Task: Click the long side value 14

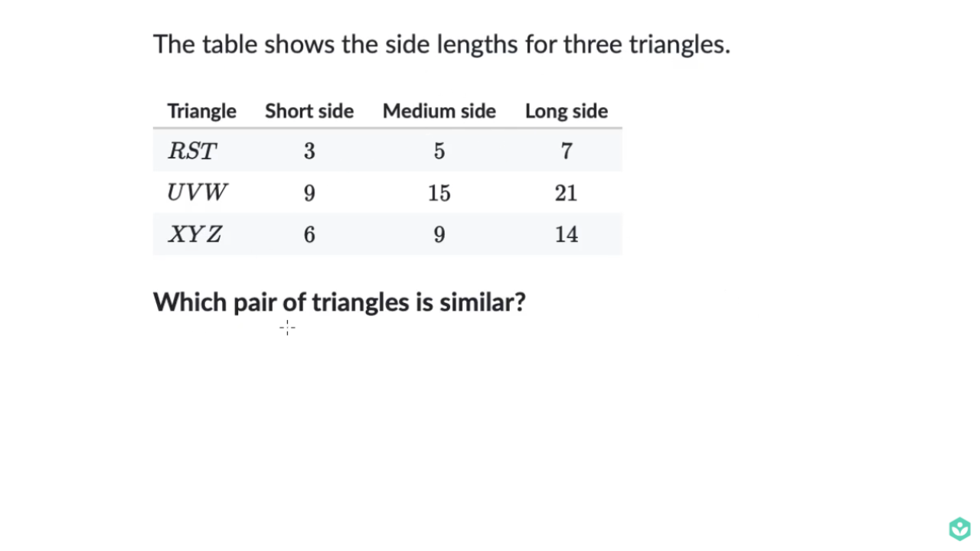Action: pos(567,234)
